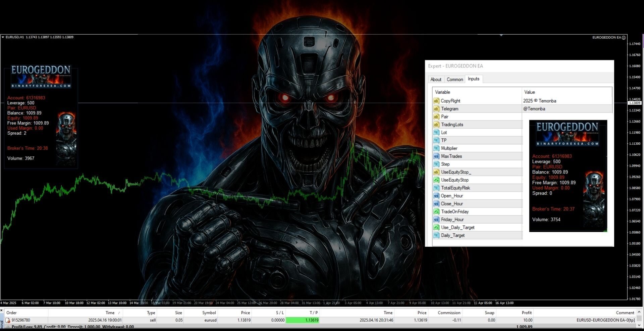Click the Multiplier row double-type icon
Screen dimensions: 644x331
point(436,148)
